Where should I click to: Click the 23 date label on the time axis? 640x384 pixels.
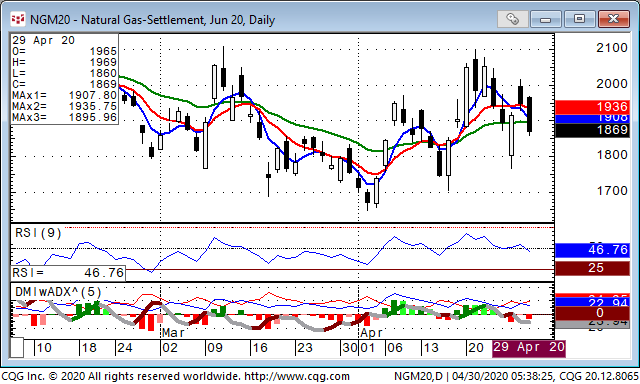click(x=304, y=348)
